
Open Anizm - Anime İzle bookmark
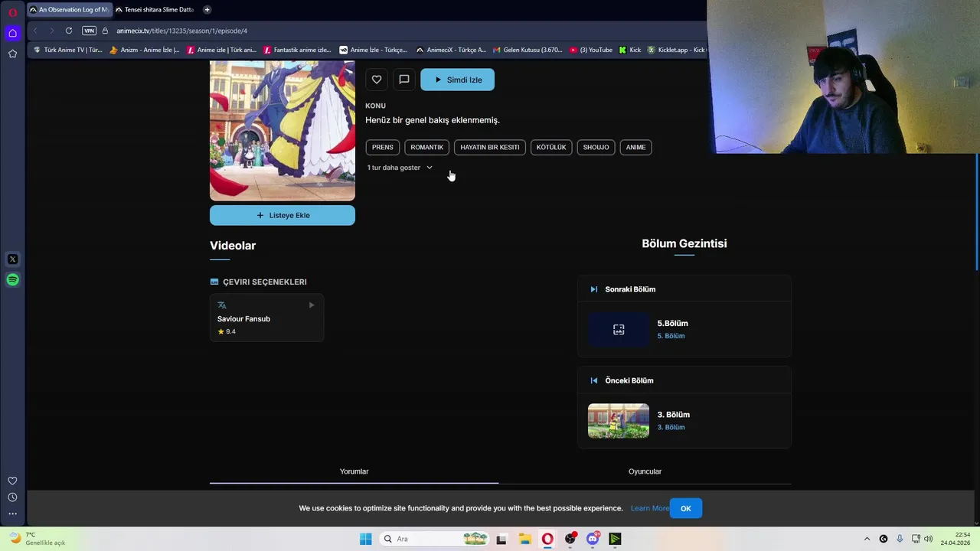click(145, 50)
